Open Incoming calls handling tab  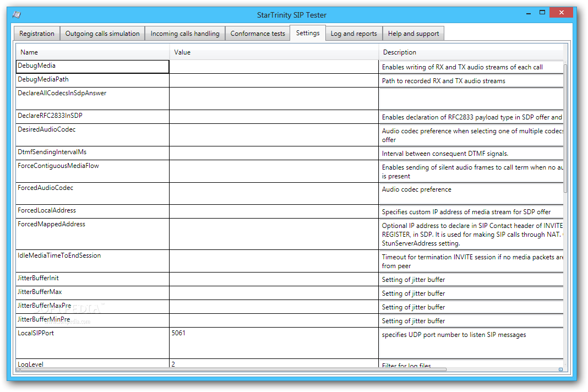(185, 34)
